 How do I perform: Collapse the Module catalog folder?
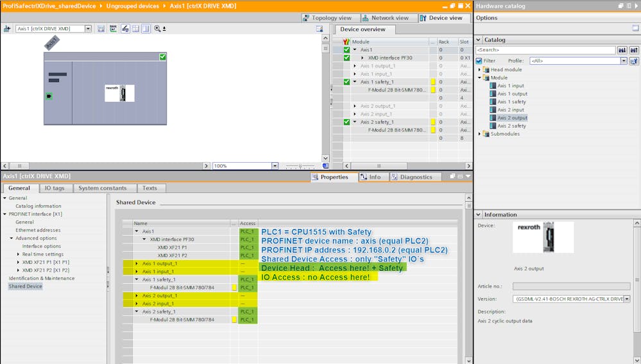tap(479, 78)
